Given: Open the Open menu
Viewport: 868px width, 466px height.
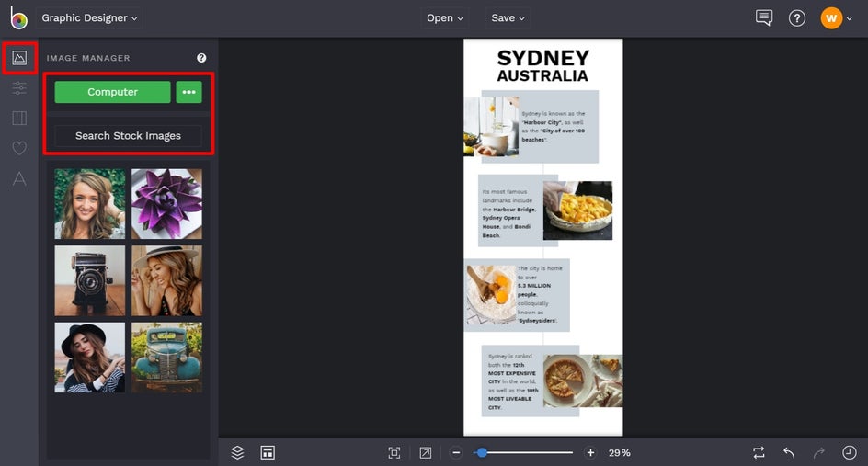Looking at the screenshot, I should (444, 18).
